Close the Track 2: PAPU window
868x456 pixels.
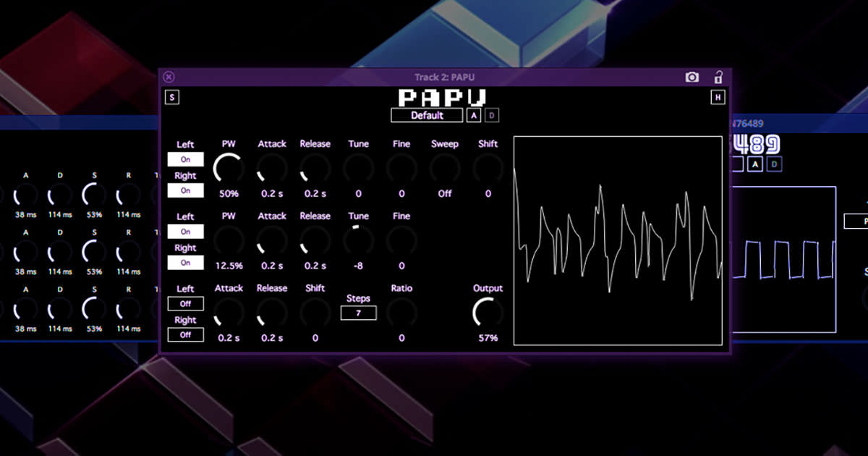pos(169,77)
